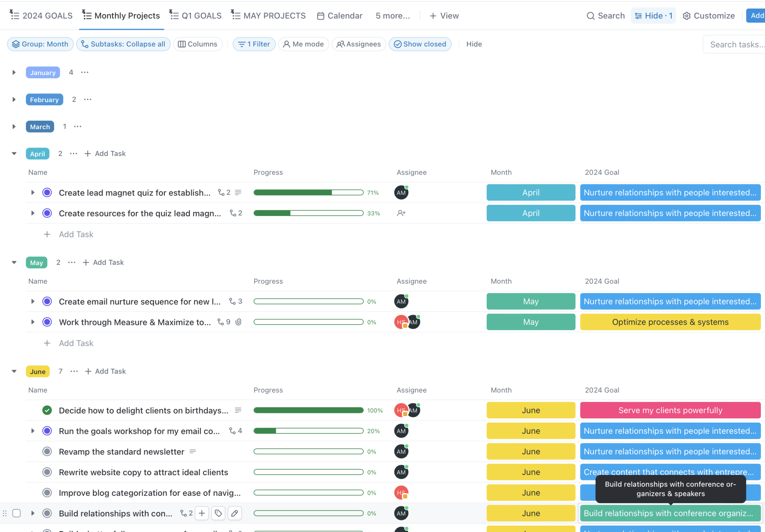Screen dimensions: 765x532
Task: Click status circle of Revamp the standard newsletter
Action: pos(47,452)
